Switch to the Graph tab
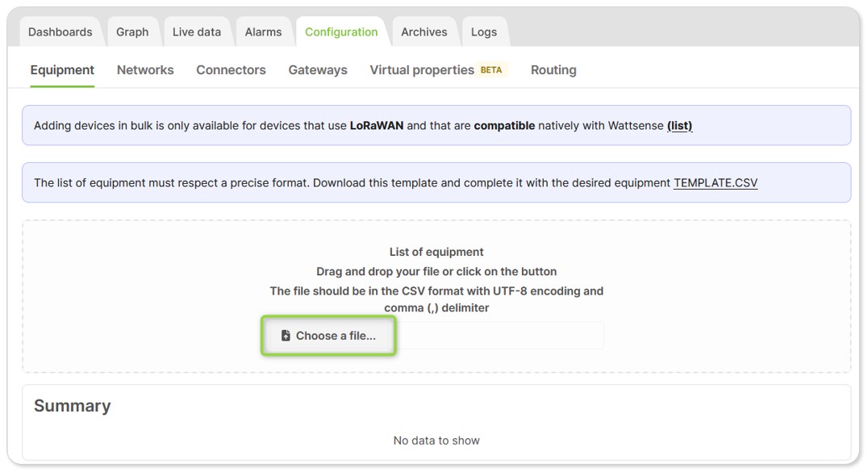The image size is (868, 472). click(132, 32)
